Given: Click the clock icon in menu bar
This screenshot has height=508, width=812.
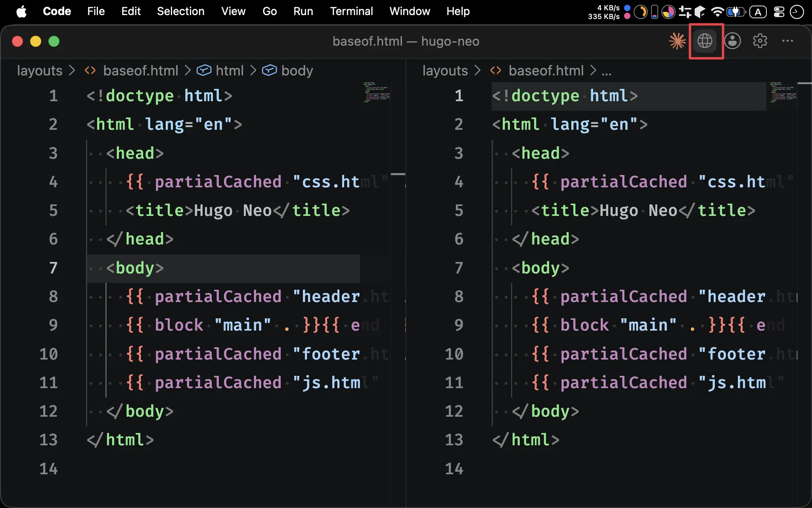Looking at the screenshot, I should (797, 12).
